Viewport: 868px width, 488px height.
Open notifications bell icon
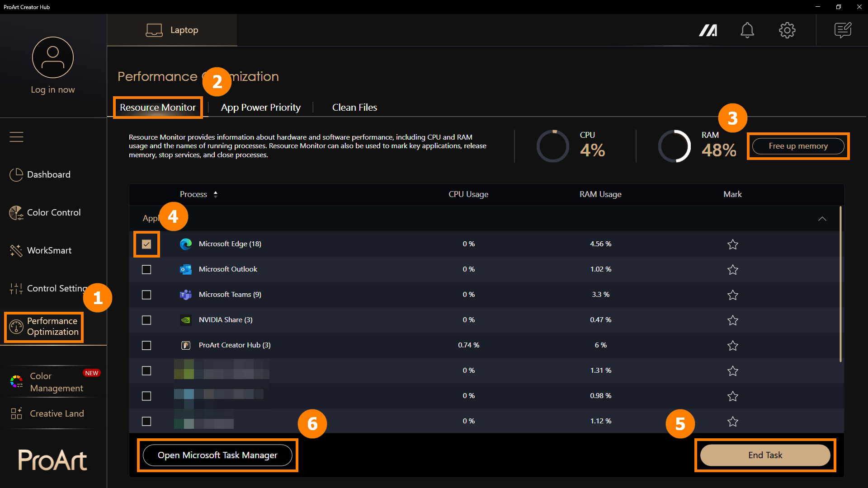click(x=747, y=30)
